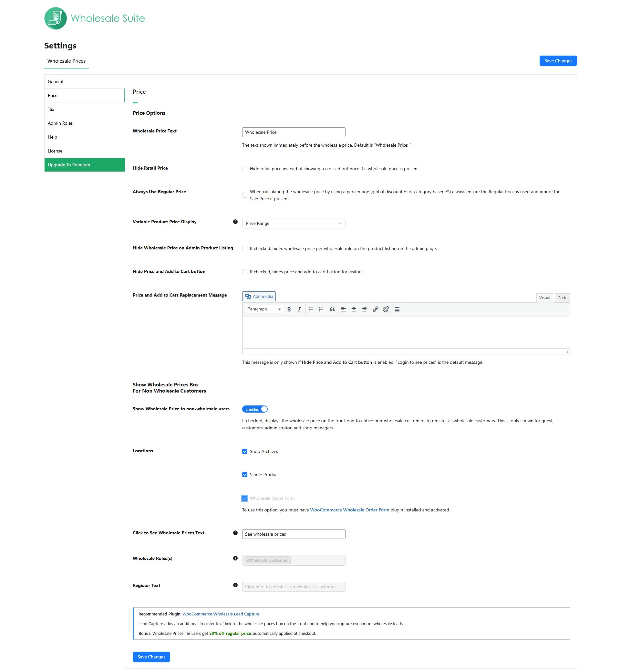Screen dimensions: 620x672
Task: Apply blockquote formatting in editor
Action: (332, 309)
